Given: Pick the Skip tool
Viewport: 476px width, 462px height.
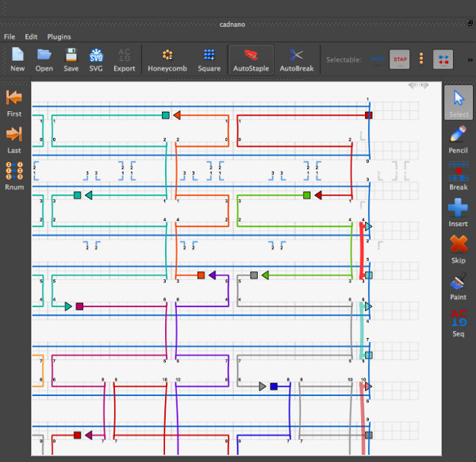Looking at the screenshot, I should point(458,248).
